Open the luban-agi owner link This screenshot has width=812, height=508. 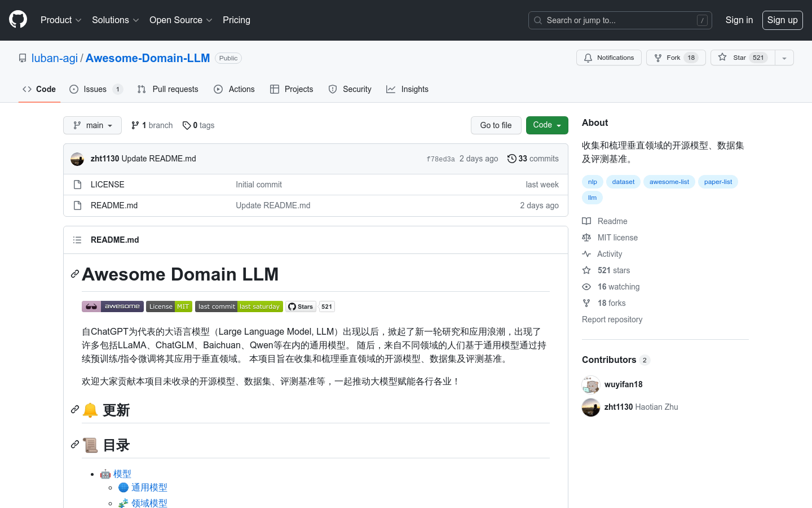point(55,58)
